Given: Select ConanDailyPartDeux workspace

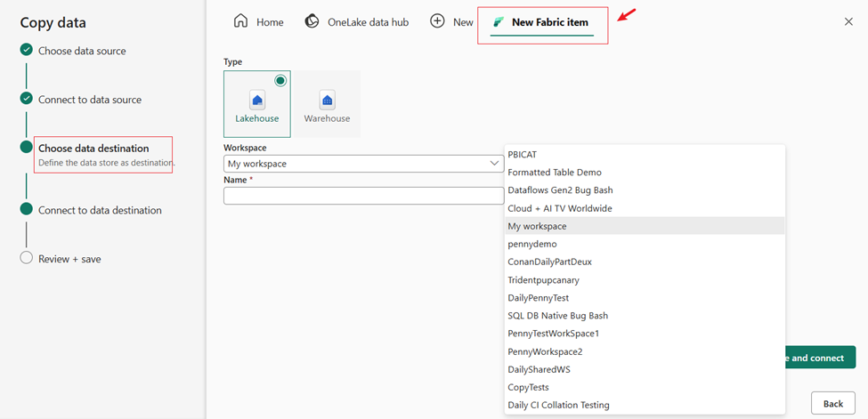Looking at the screenshot, I should pos(645,262).
